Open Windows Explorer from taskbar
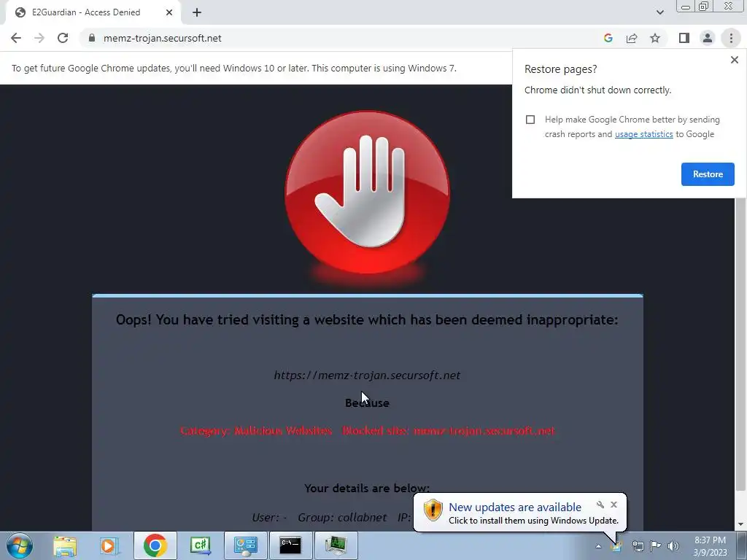 [x=65, y=545]
